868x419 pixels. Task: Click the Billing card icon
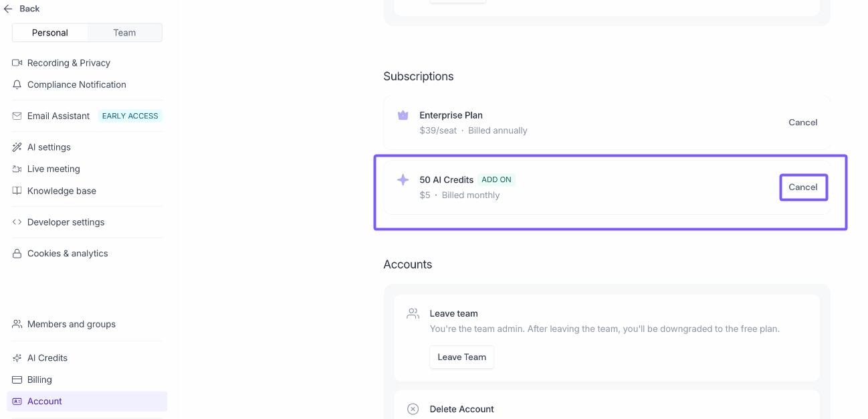17,380
